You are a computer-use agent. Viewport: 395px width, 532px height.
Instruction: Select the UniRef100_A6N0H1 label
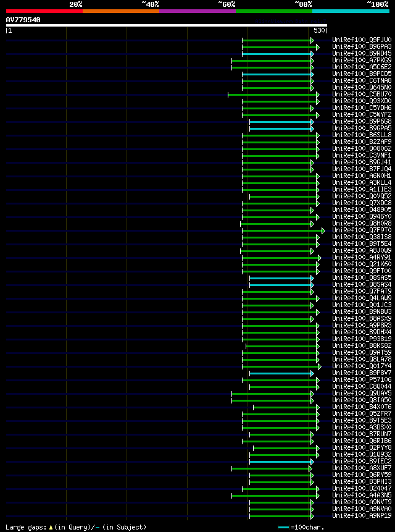362,175
